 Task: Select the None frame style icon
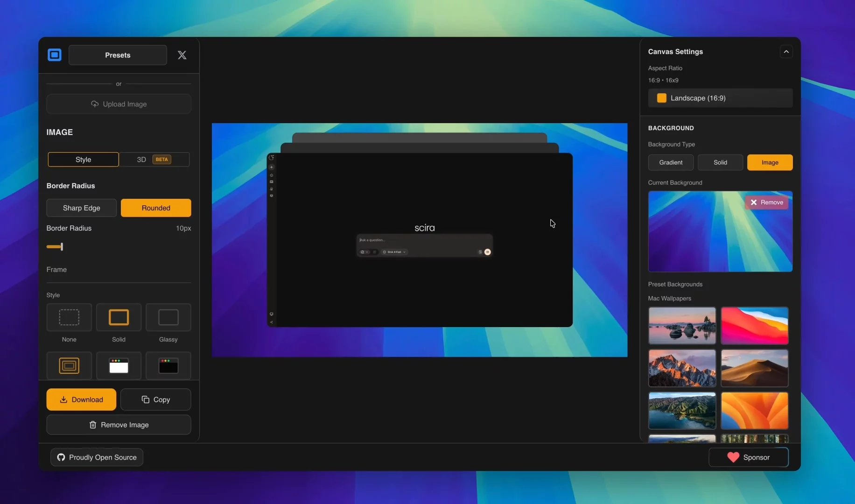tap(69, 317)
